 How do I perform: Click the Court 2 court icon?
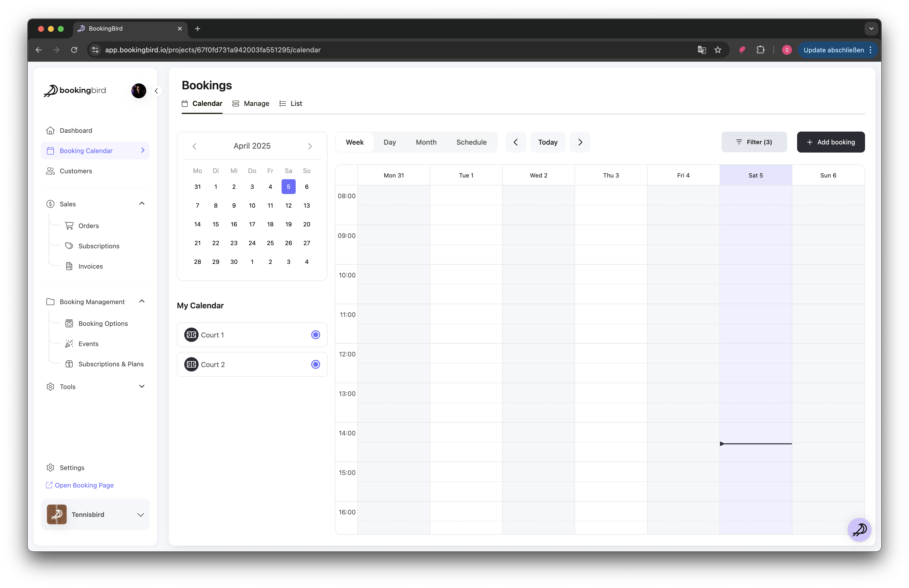point(191,364)
